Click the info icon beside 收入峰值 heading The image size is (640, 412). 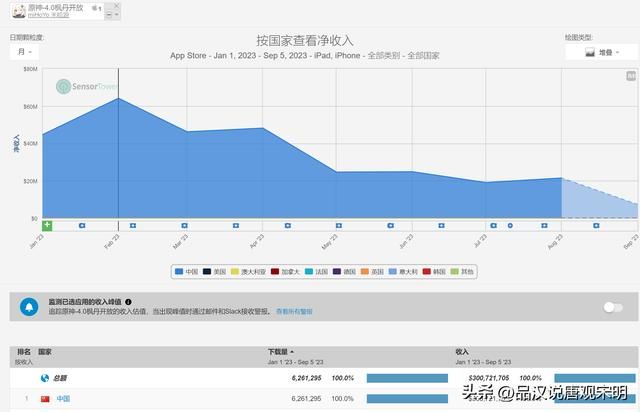click(x=128, y=302)
